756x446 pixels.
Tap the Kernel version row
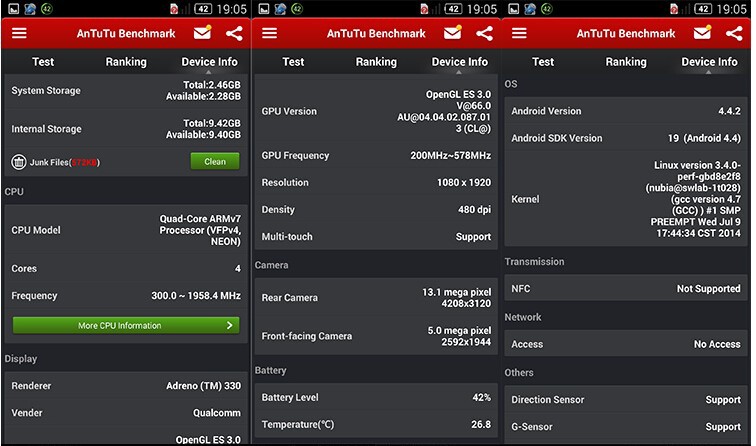coord(626,200)
